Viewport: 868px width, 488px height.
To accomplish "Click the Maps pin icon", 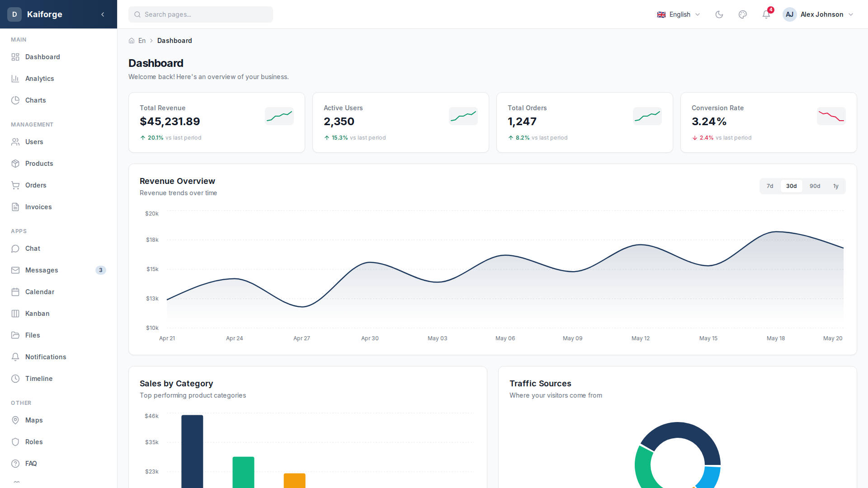I will (x=15, y=420).
